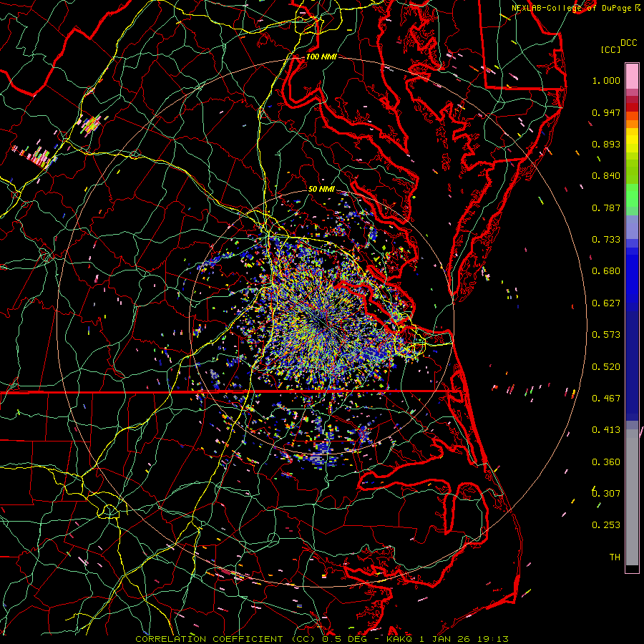Click the radar site center of the echoes
The image size is (644, 644).
tap(323, 323)
